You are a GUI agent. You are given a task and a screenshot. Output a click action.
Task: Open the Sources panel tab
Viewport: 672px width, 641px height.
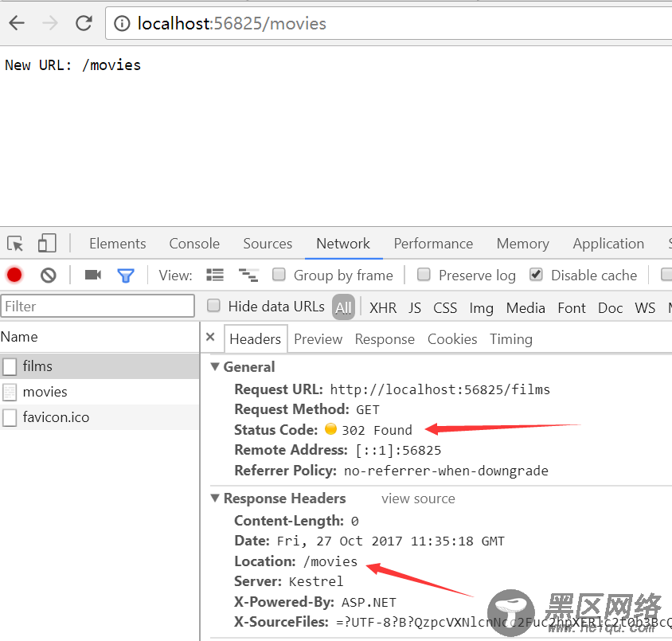(x=268, y=244)
